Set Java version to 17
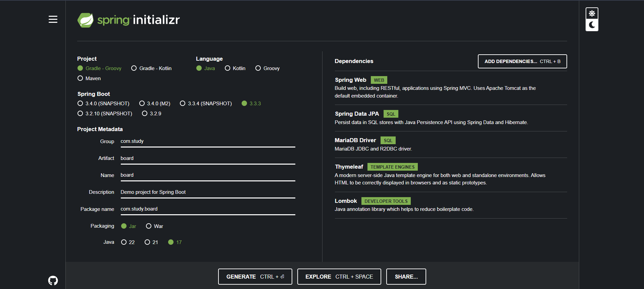The image size is (644, 289). click(x=175, y=242)
